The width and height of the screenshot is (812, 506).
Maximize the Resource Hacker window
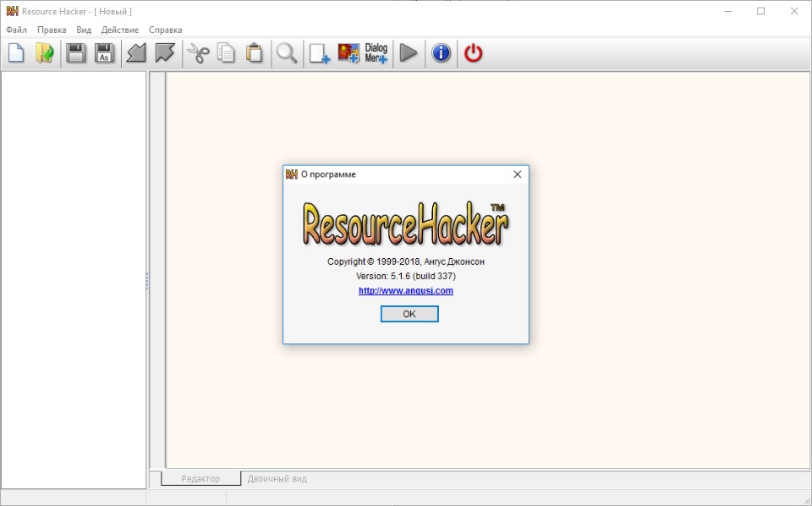click(x=760, y=11)
